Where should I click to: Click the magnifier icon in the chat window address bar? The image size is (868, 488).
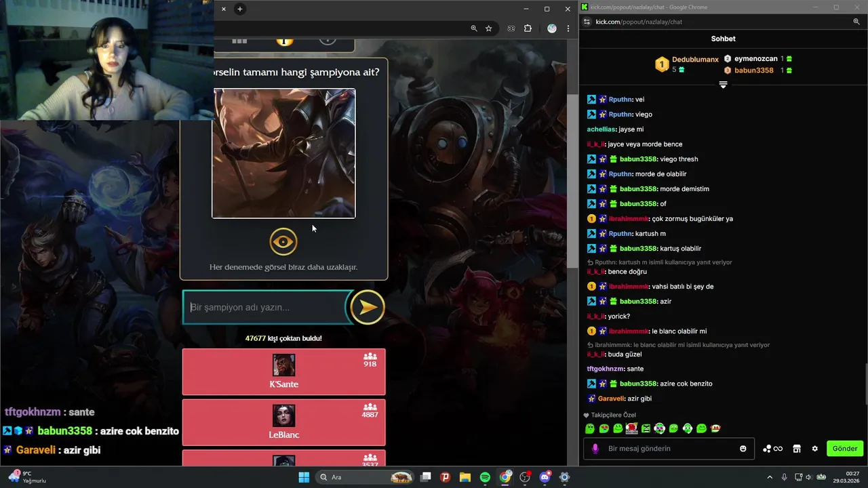(856, 22)
